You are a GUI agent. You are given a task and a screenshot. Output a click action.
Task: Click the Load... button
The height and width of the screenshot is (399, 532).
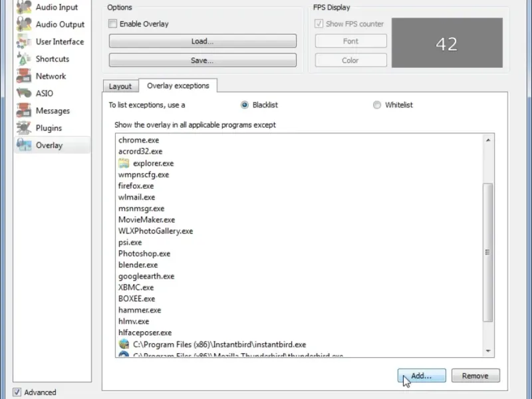tap(203, 41)
